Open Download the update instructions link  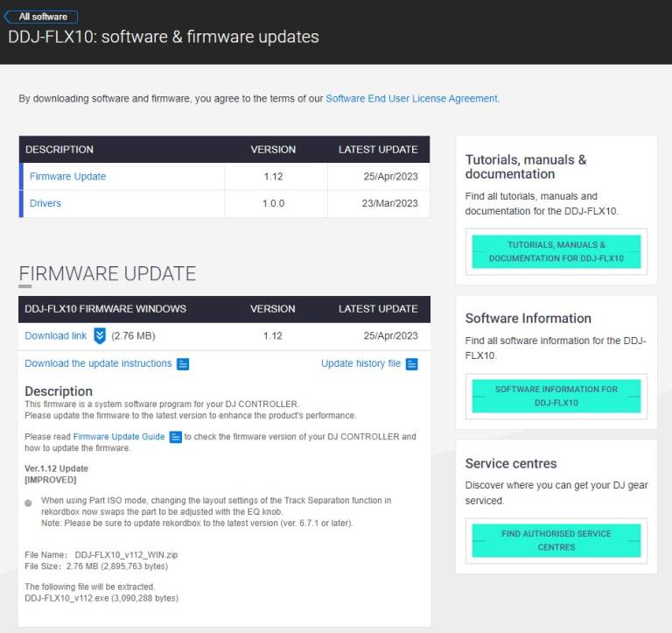[x=98, y=363]
